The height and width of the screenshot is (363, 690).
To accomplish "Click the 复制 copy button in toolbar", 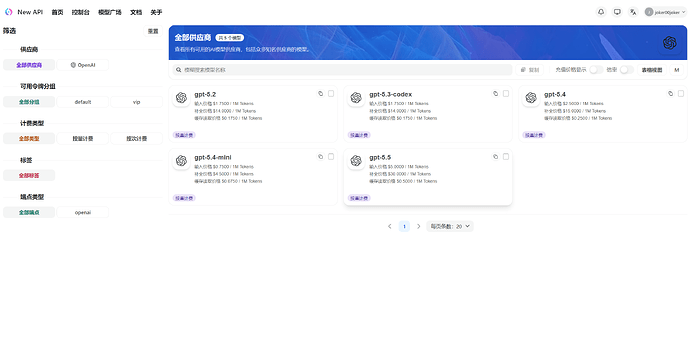I will (530, 70).
